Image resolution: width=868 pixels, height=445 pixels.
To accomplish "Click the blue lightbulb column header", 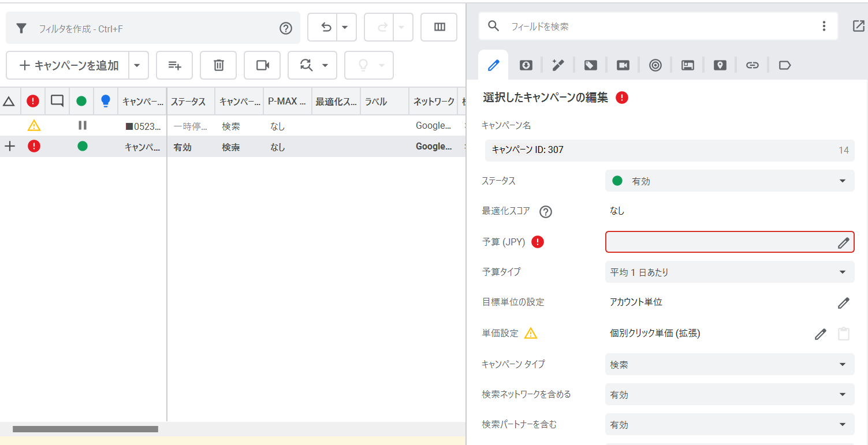I will [x=105, y=101].
